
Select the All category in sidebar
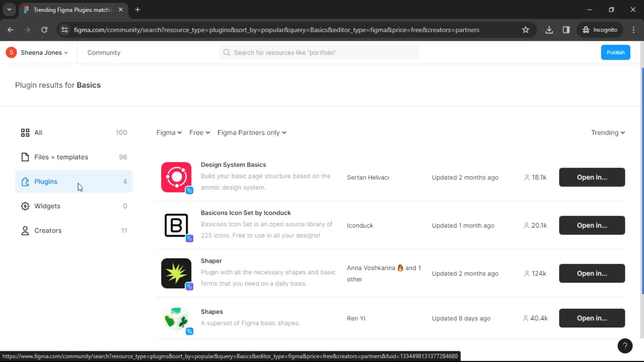click(74, 133)
